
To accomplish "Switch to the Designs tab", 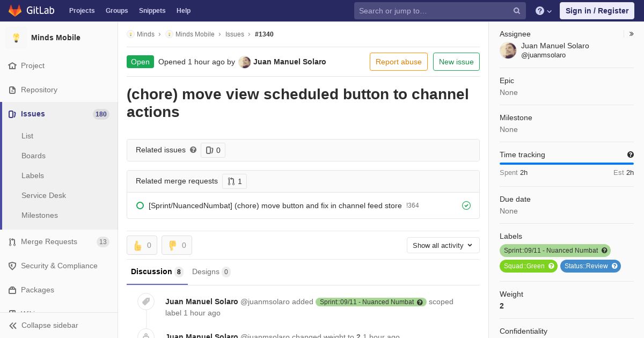I will pos(211,271).
